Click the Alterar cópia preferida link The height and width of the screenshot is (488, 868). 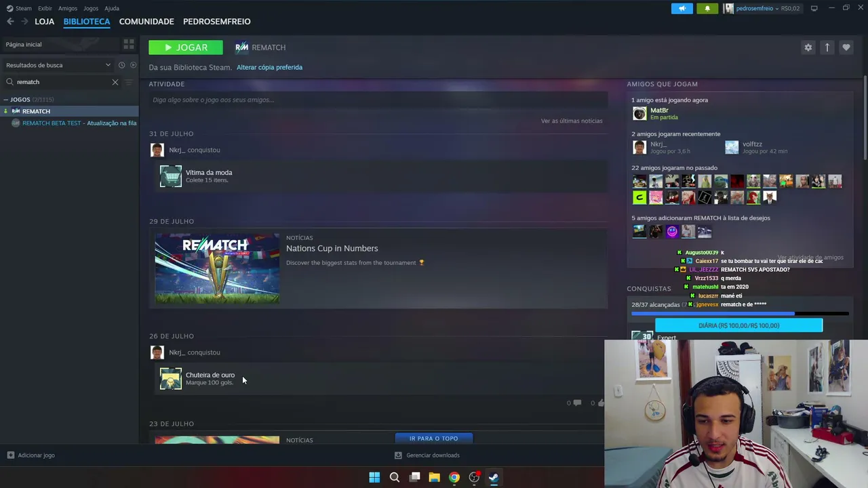coord(269,67)
